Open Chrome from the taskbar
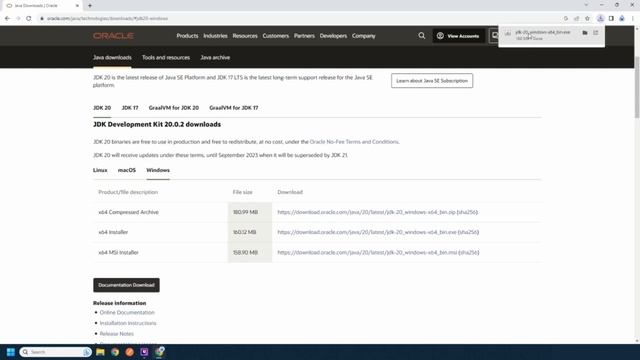640x360 pixels. (x=115, y=352)
